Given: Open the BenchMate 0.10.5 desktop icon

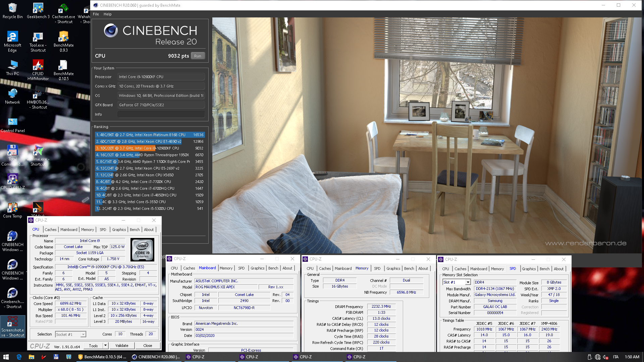Looking at the screenshot, I should (63, 70).
